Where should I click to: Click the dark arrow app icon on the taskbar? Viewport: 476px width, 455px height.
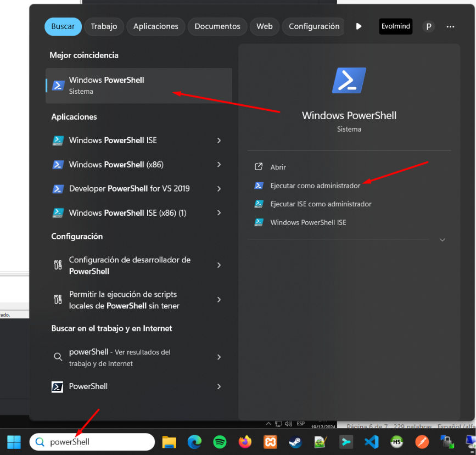346,442
